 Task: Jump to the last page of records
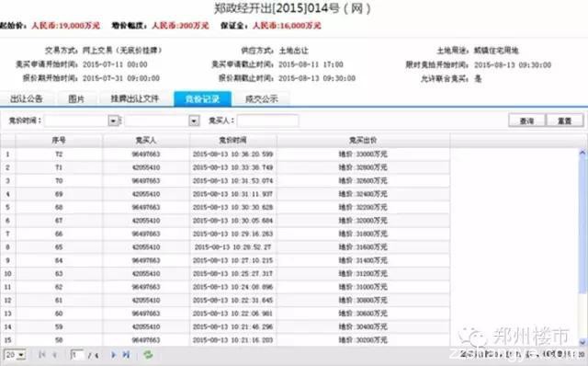[126, 354]
